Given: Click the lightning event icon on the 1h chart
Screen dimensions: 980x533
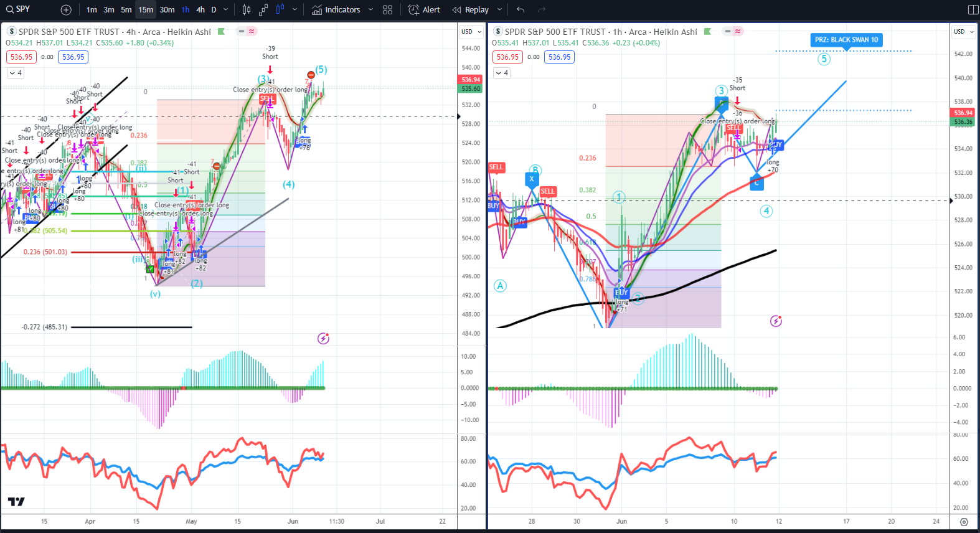Looking at the screenshot, I should pyautogui.click(x=776, y=321).
